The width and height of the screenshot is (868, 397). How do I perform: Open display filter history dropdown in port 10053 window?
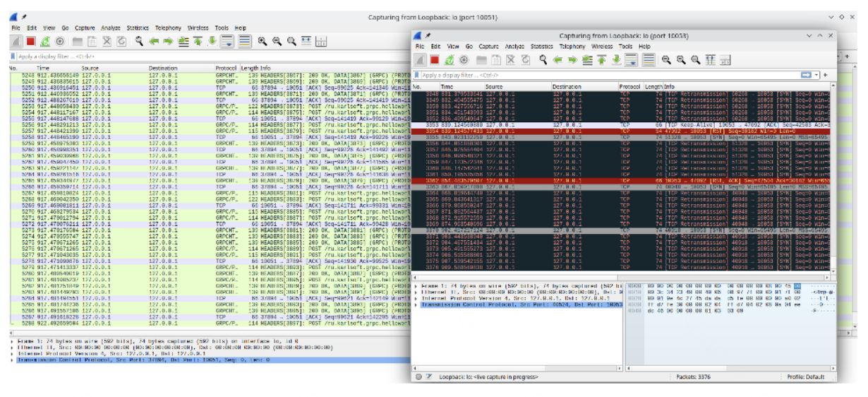point(817,75)
